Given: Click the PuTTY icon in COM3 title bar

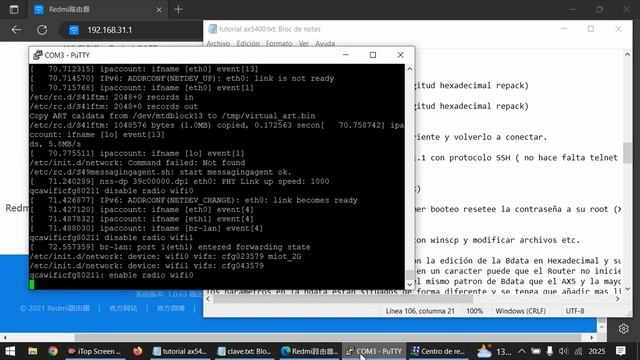Looking at the screenshot, I should pos(38,55).
